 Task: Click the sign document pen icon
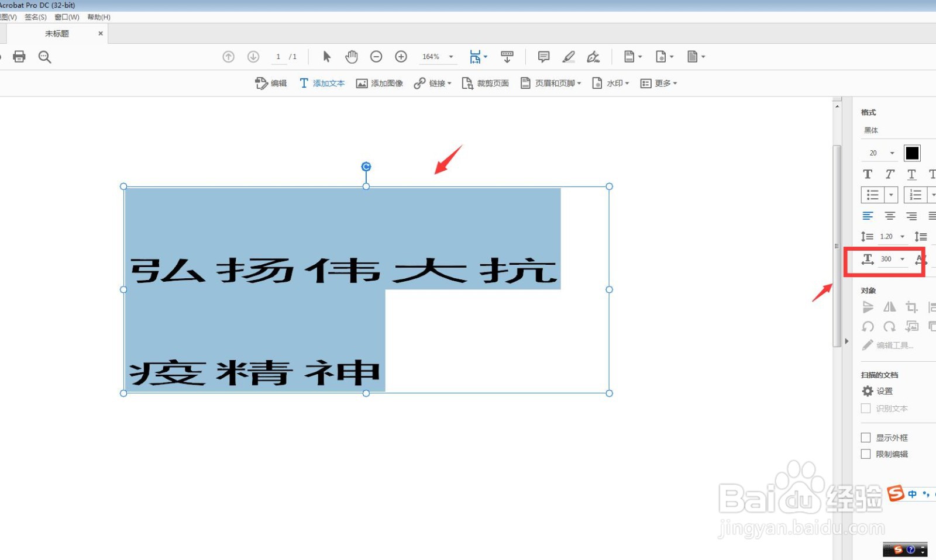(593, 57)
